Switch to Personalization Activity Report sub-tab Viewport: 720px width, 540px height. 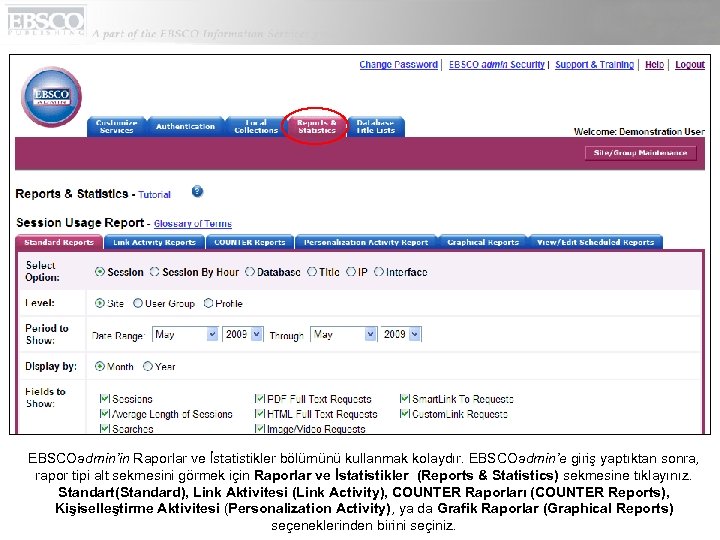click(366, 242)
